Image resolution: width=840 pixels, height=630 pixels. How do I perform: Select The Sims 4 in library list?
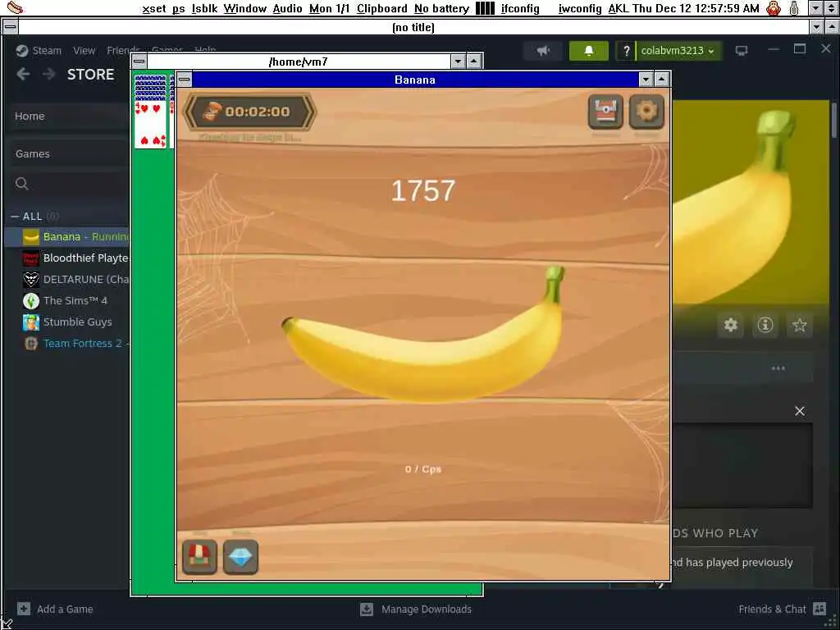click(x=67, y=300)
